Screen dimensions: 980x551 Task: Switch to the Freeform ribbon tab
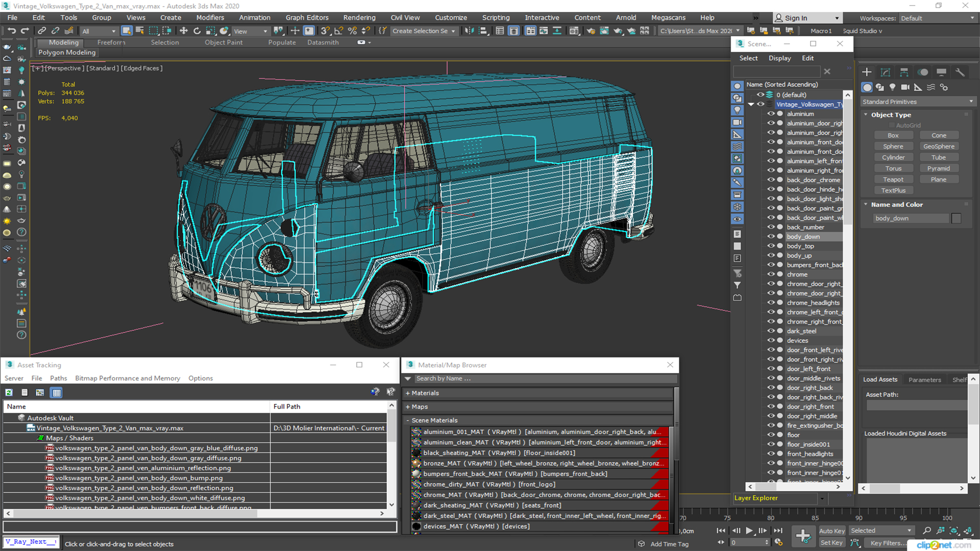[x=111, y=42]
